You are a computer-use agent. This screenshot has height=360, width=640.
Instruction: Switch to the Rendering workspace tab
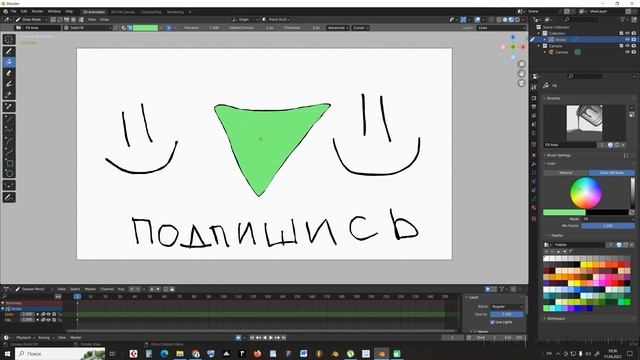click(x=175, y=12)
